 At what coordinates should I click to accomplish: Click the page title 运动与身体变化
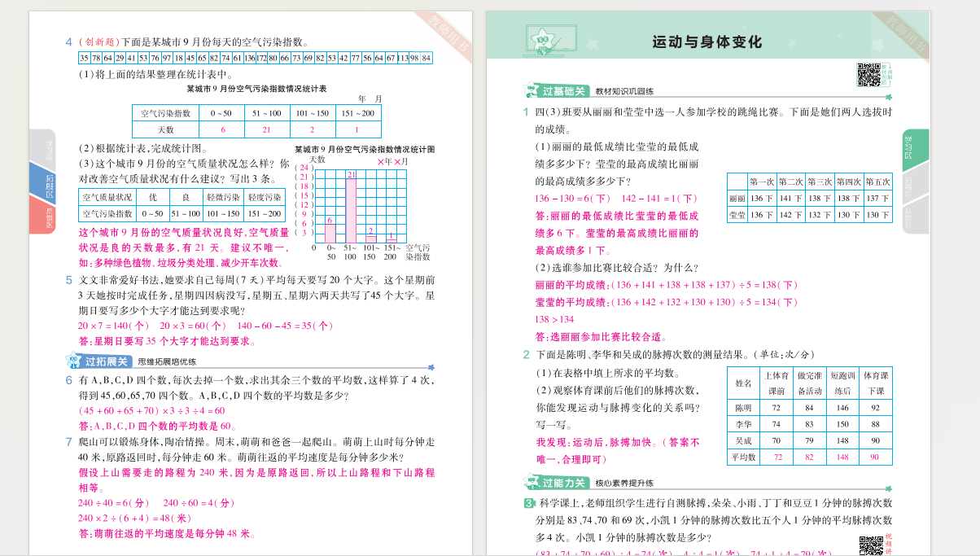(x=707, y=42)
